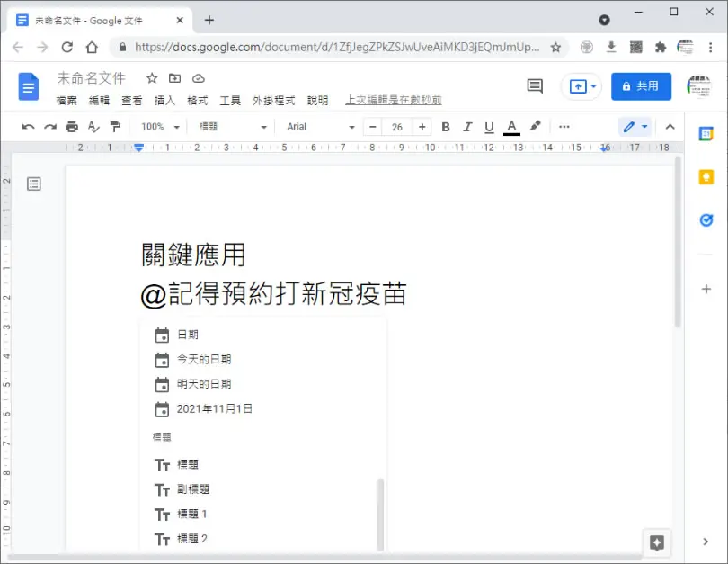728x564 pixels.
Task: Open the document outline icon
Action: click(x=34, y=184)
